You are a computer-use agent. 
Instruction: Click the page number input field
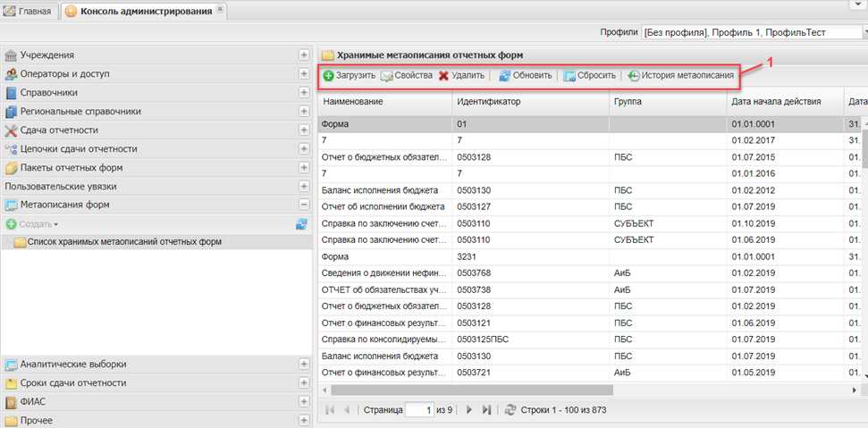pos(419,409)
